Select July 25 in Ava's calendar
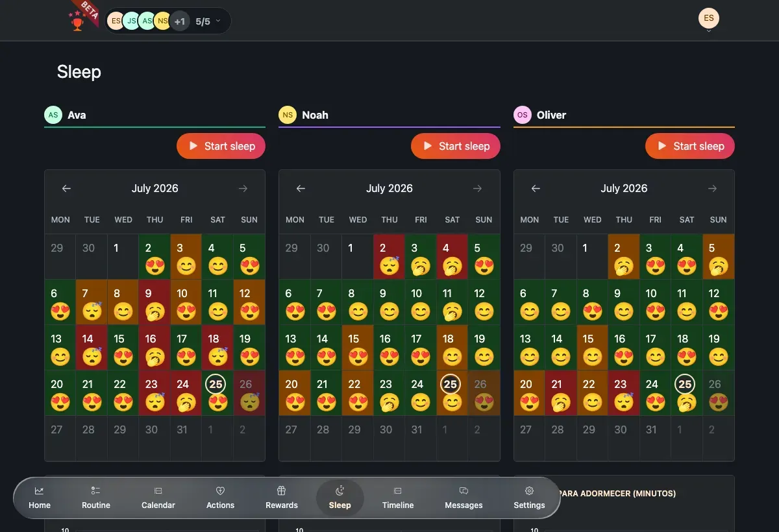Screen dimensions: 779x532 click(x=217, y=393)
